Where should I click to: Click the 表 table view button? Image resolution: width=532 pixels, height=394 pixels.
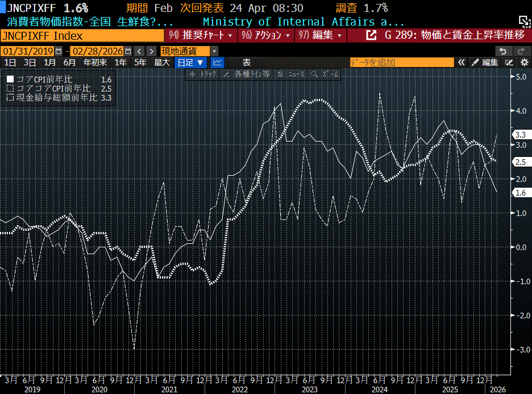pyautogui.click(x=246, y=63)
